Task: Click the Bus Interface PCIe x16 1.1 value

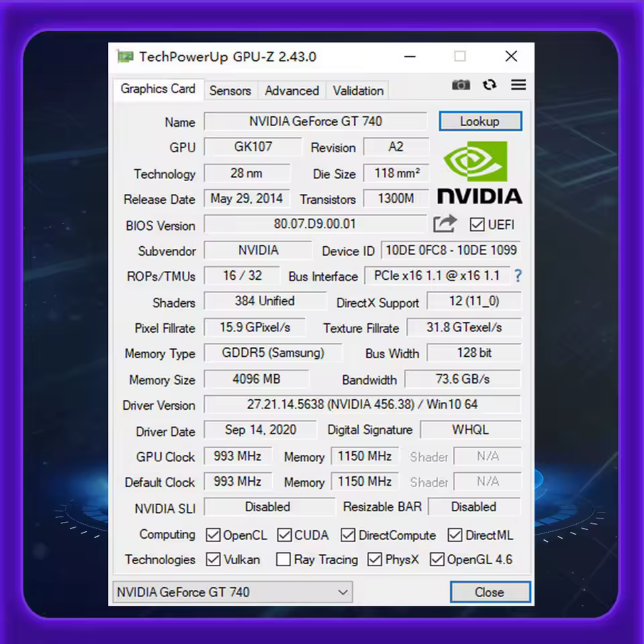Action: pos(437,276)
